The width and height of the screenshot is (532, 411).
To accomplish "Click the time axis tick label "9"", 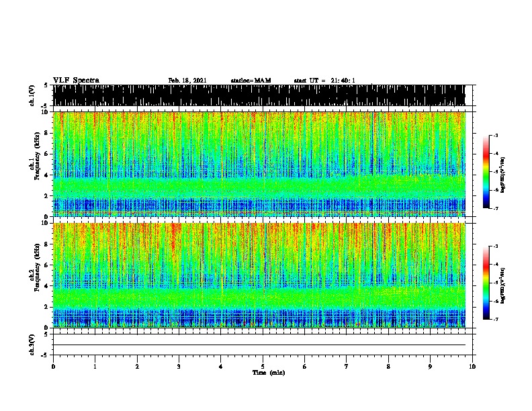I will click(430, 367).
